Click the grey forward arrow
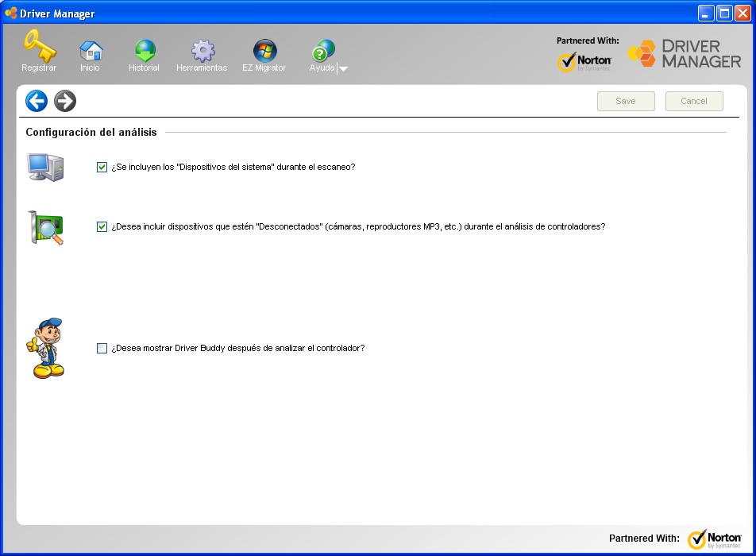The image size is (756, 556). (x=65, y=101)
